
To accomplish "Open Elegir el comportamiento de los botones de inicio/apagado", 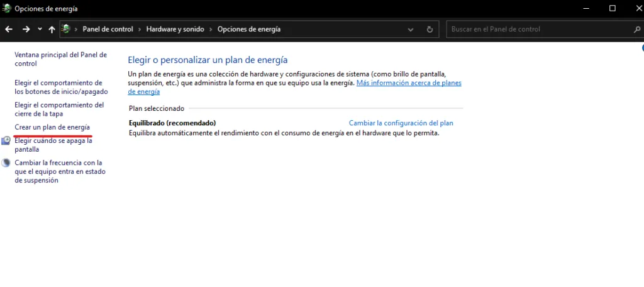I will (61, 87).
